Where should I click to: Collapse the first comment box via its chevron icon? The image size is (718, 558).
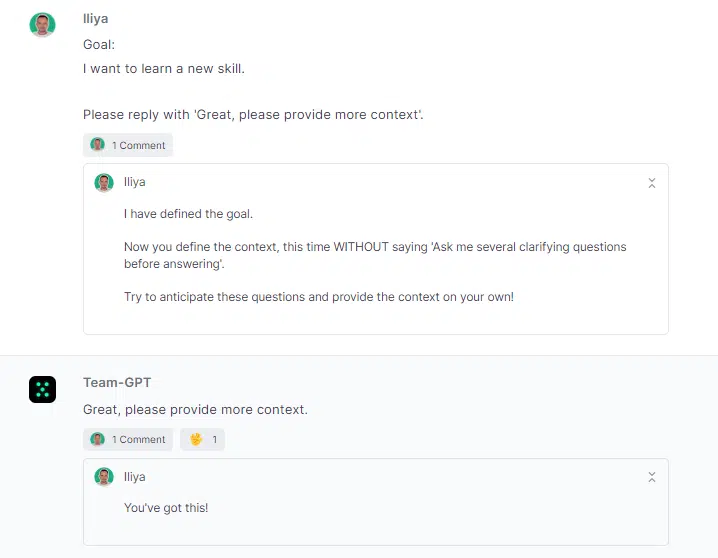coord(652,183)
